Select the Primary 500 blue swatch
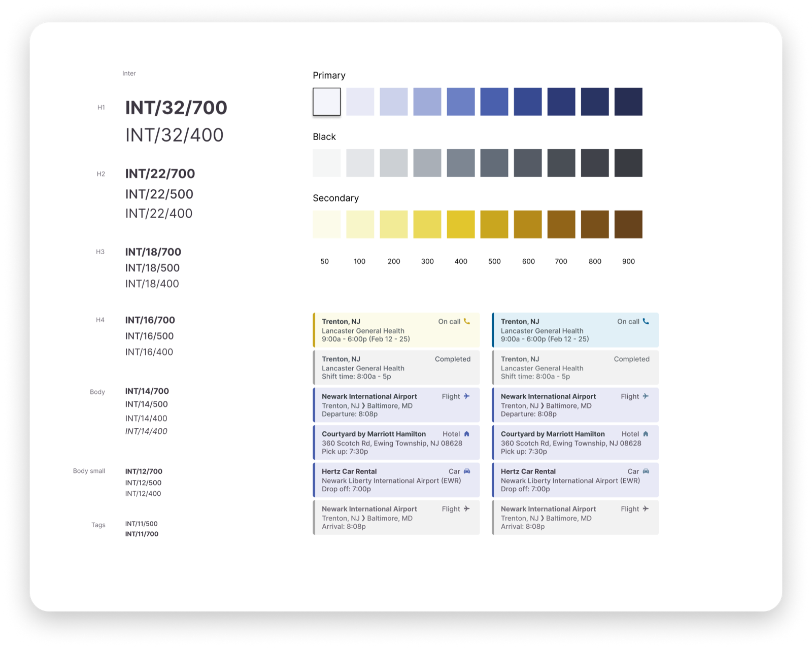 pos(494,101)
